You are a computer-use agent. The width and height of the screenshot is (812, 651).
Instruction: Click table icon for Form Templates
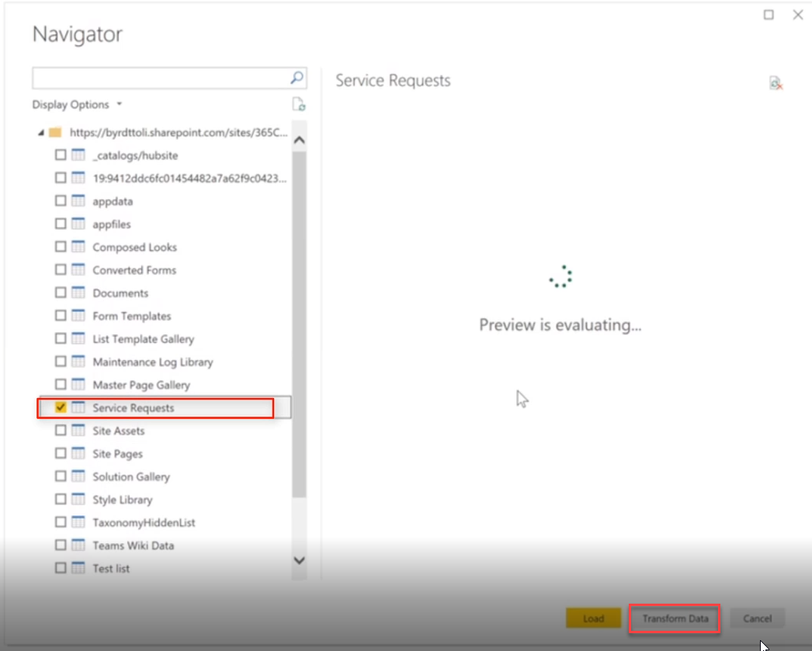(x=78, y=316)
